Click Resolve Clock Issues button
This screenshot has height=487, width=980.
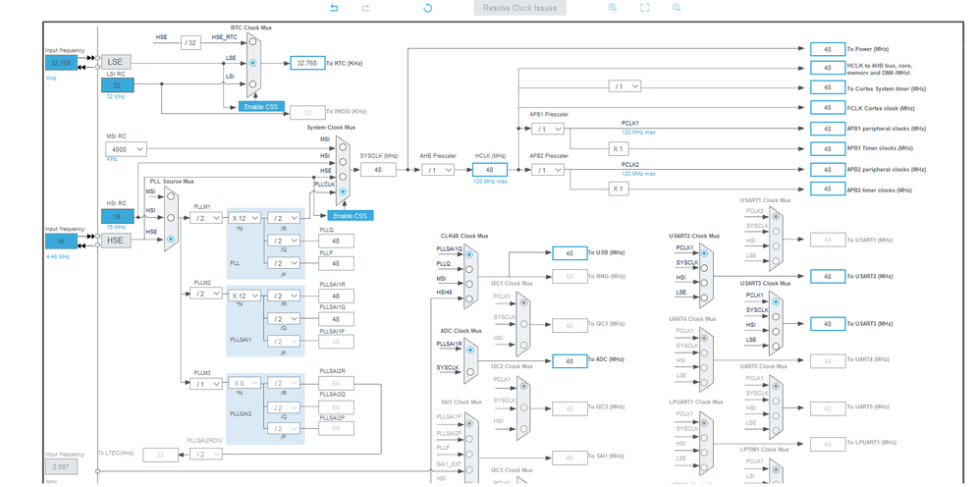(x=520, y=8)
